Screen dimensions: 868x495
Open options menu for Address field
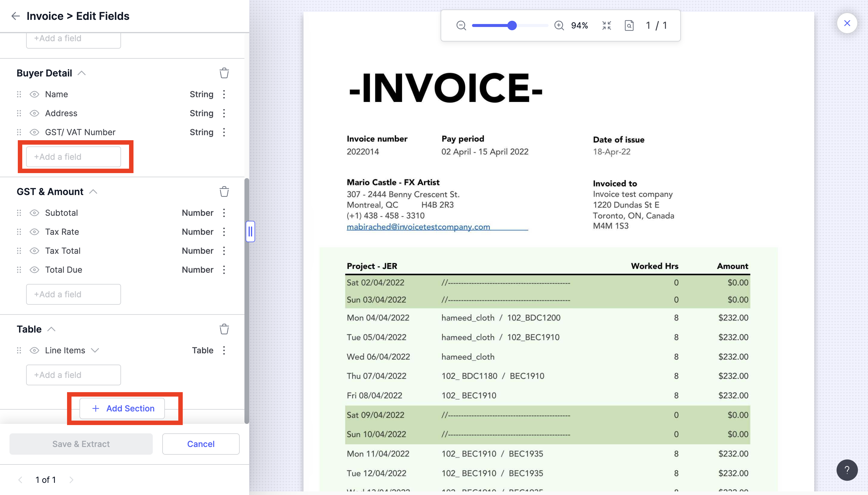pos(224,113)
